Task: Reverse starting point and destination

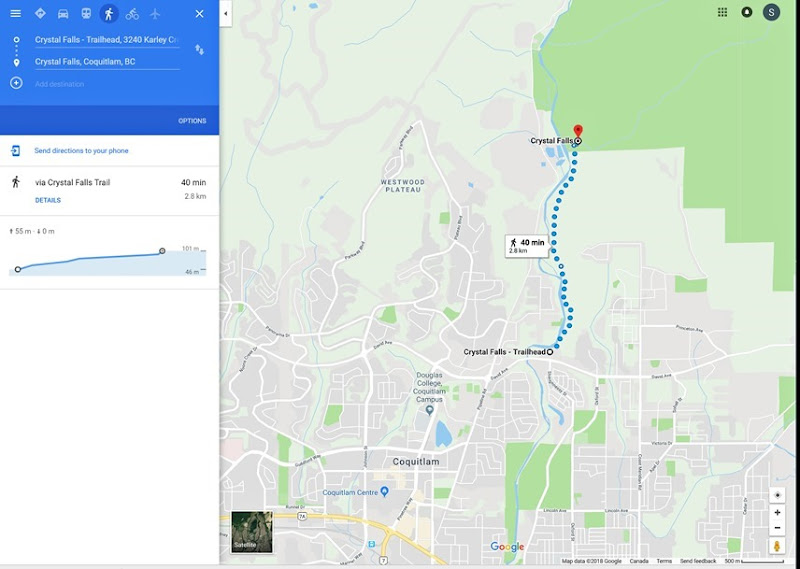Action: click(x=199, y=50)
